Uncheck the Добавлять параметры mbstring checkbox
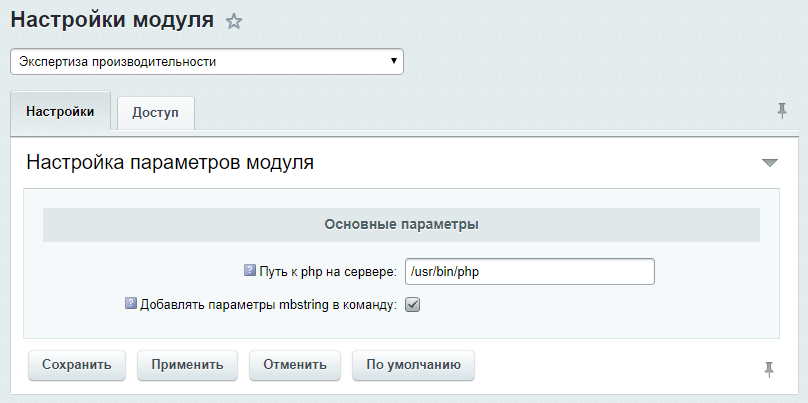Image resolution: width=808 pixels, height=403 pixels. 412,305
